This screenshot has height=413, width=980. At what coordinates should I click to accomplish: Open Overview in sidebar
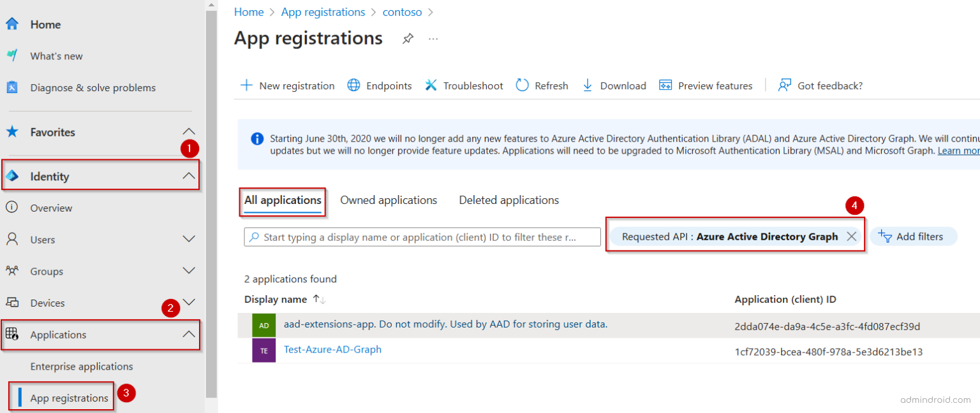coord(51,208)
